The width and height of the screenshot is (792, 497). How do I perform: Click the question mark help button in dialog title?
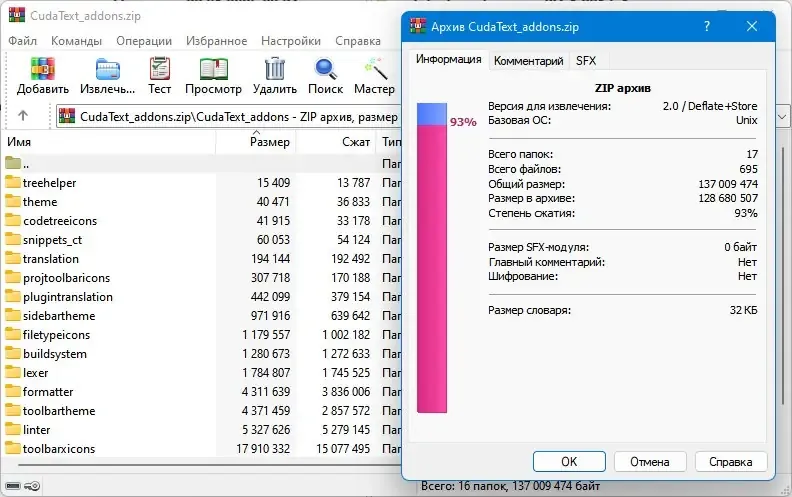tap(707, 26)
